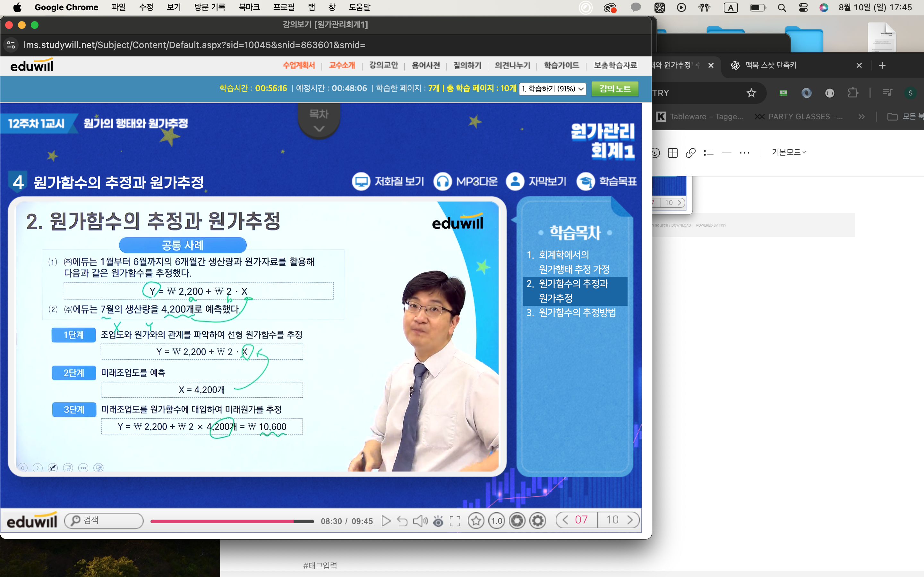
Task: Download audio via MP3다운 icon
Action: (466, 181)
